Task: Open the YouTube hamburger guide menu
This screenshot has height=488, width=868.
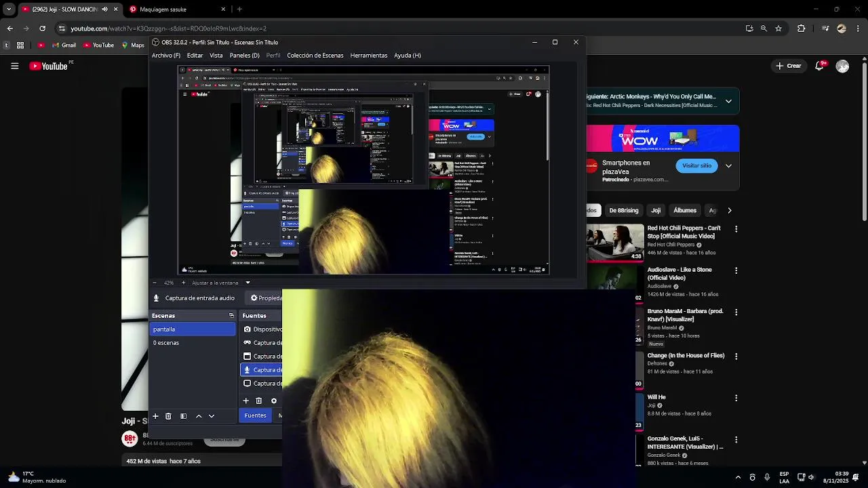Action: [x=14, y=66]
